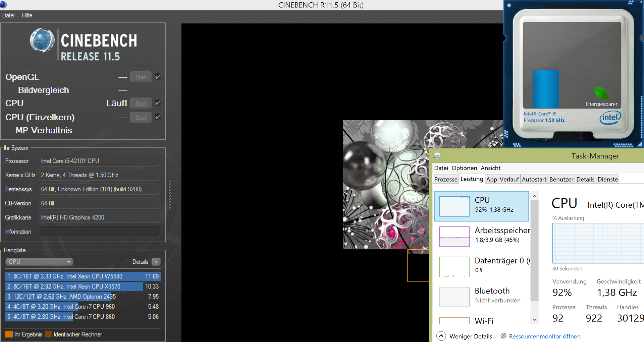
Task: Click the Cinebench app icon in title bar
Action: 3,4
